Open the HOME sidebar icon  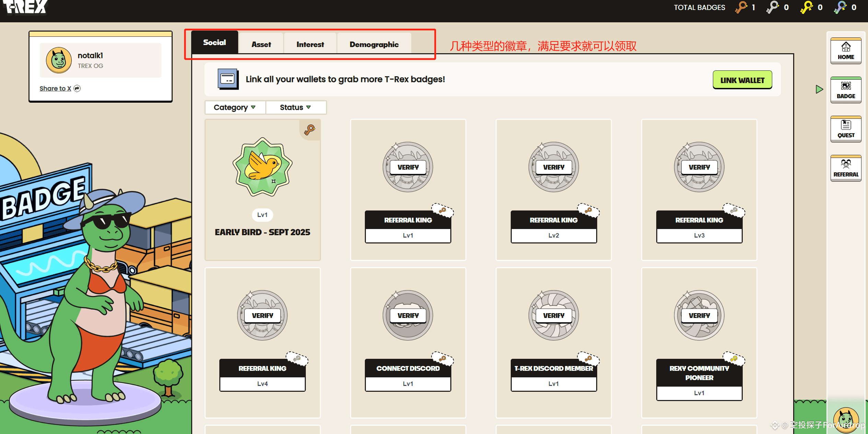tap(846, 51)
